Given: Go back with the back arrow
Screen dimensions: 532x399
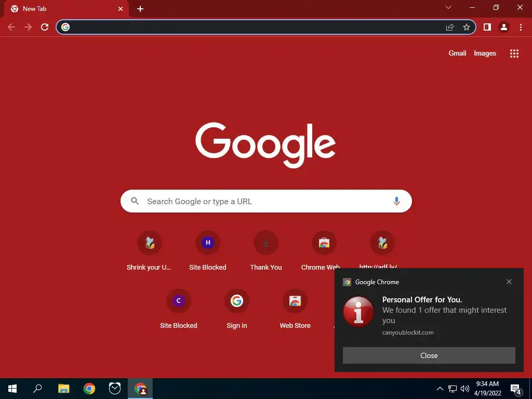Looking at the screenshot, I should (11, 27).
